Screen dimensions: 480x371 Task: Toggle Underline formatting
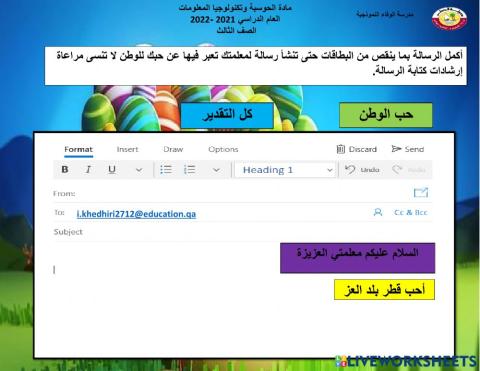coord(112,169)
